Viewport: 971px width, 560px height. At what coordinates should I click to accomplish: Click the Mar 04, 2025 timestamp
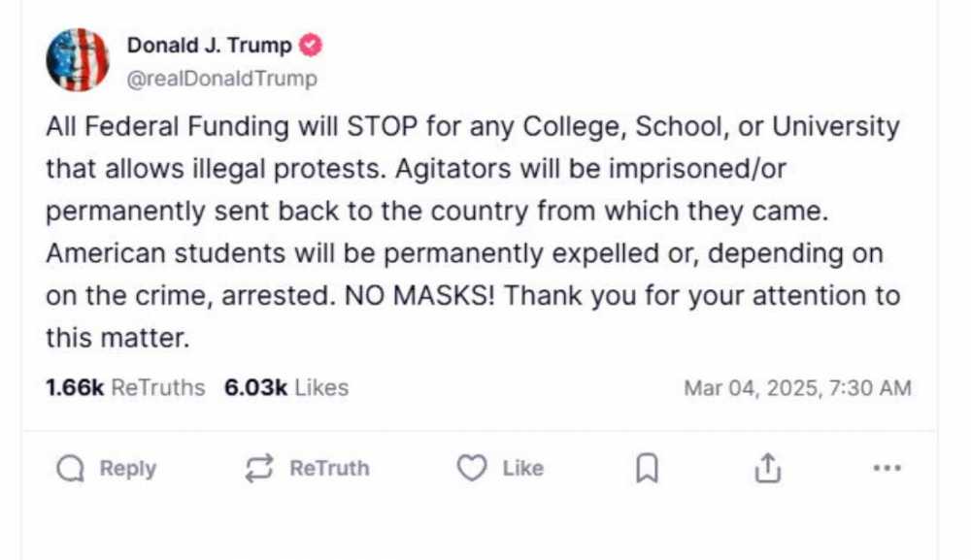tap(797, 388)
